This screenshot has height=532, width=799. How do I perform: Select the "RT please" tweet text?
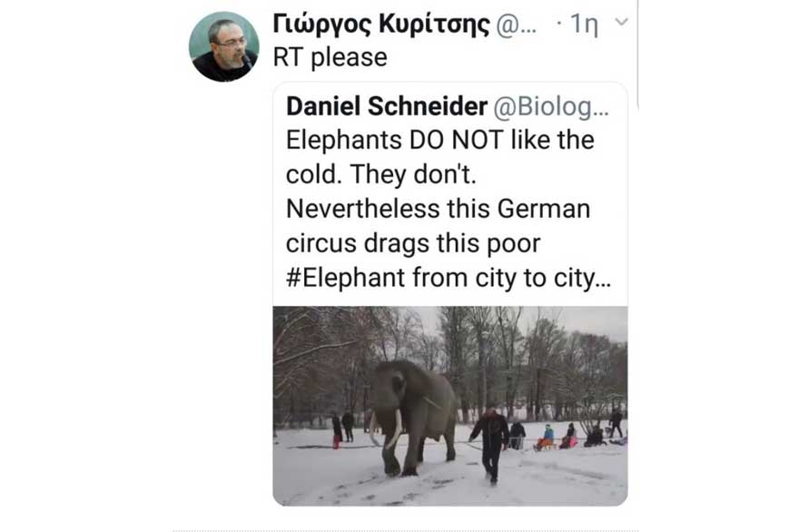(330, 57)
